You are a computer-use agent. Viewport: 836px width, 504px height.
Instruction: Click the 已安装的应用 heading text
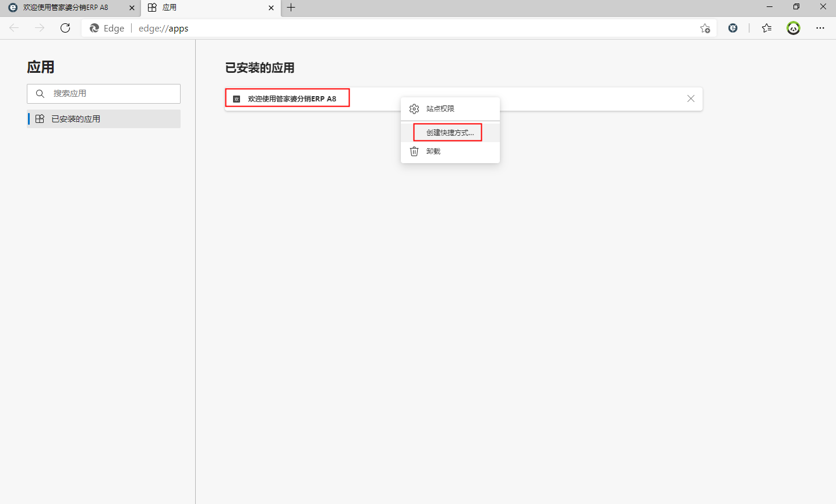tap(260, 68)
